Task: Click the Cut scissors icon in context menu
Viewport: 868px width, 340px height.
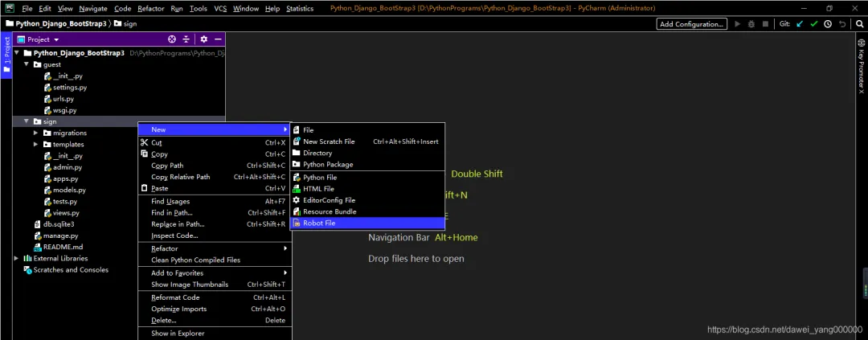Action: click(x=145, y=142)
